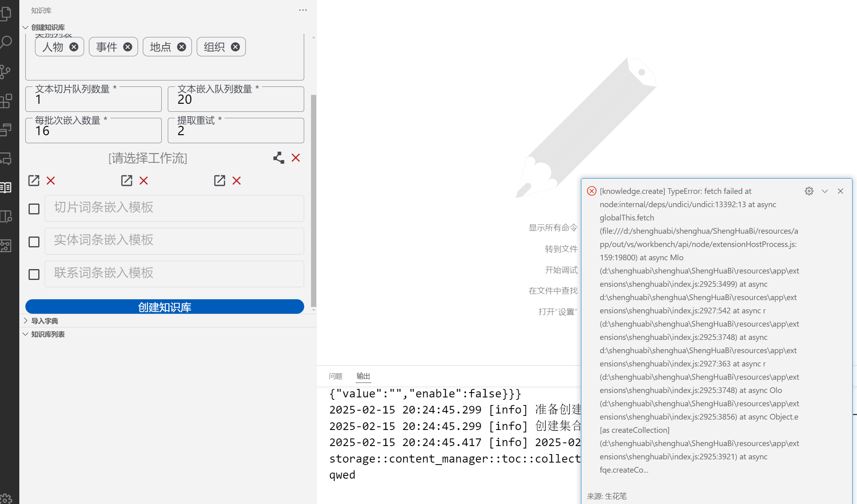This screenshot has height=504, width=857.
Task: Expand the 导入字典 section
Action: pos(44,321)
